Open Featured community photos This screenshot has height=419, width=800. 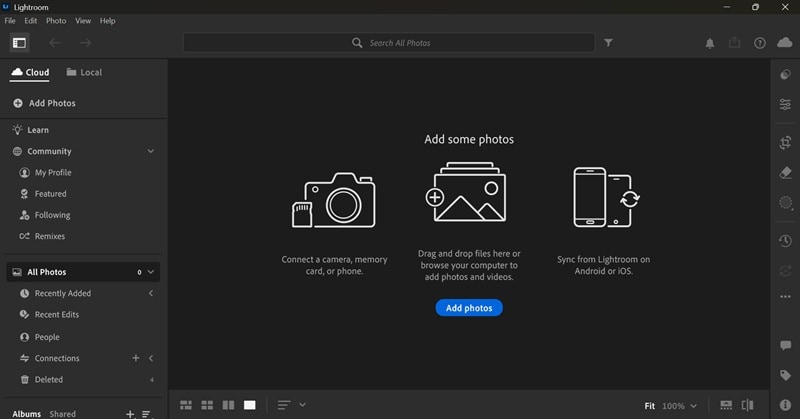(x=43, y=194)
